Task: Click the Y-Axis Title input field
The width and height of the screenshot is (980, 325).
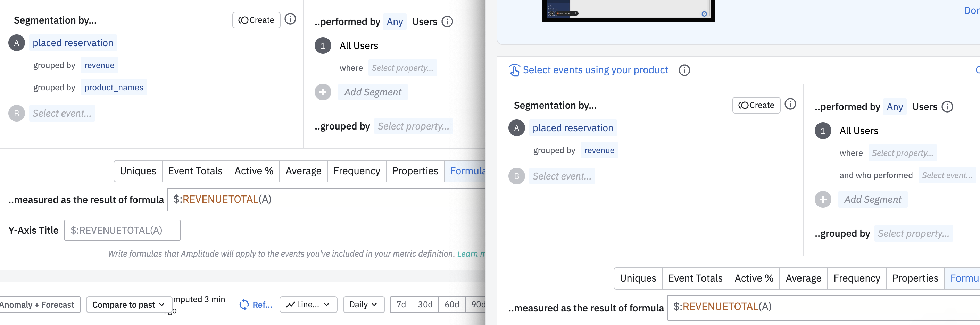Action: [122, 230]
